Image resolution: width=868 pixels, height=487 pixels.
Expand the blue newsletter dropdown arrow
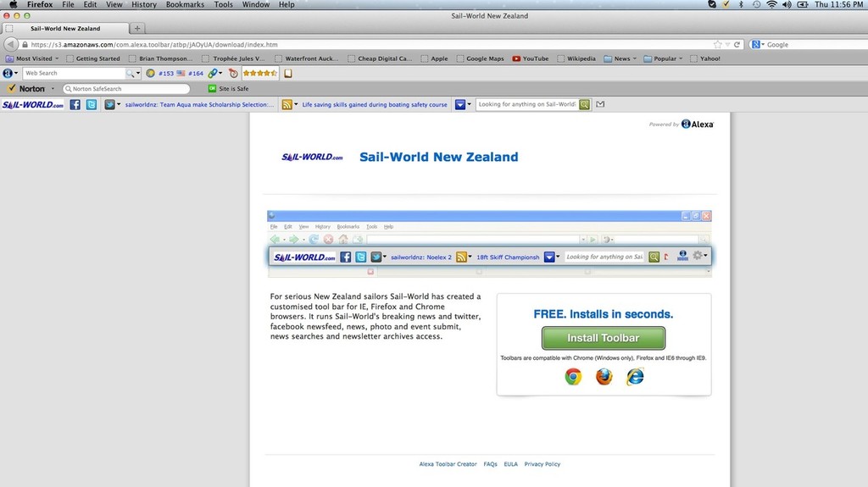(x=469, y=104)
